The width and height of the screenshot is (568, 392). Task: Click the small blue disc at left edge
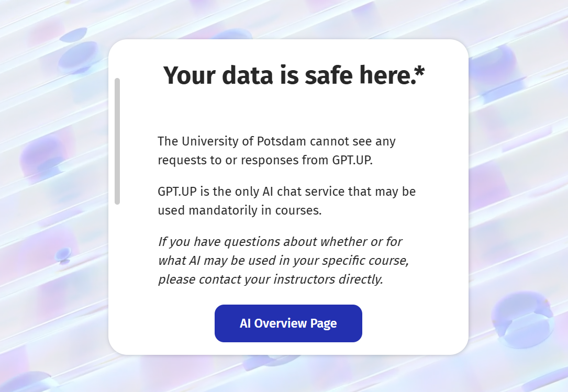tap(64, 254)
